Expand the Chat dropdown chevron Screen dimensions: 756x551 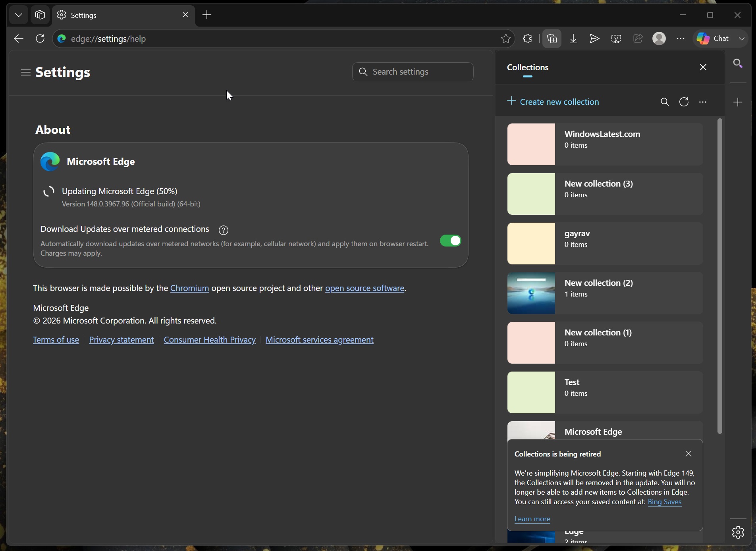click(x=742, y=39)
